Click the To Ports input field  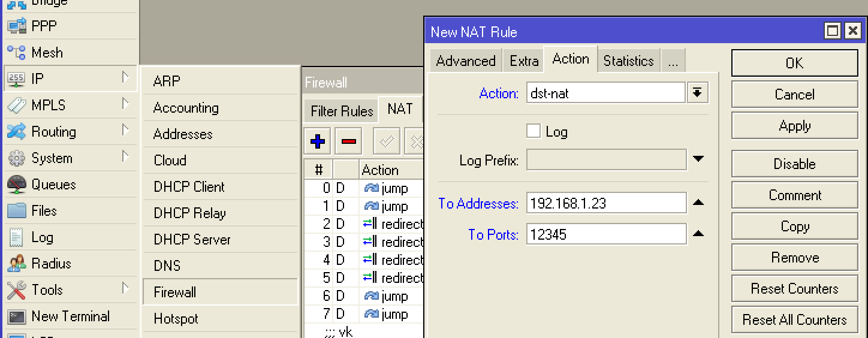[607, 234]
